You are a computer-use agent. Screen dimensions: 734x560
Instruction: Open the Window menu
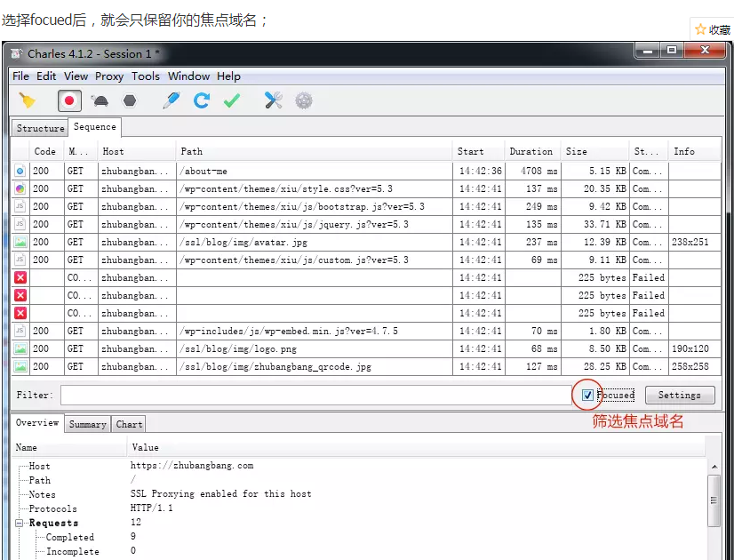(188, 76)
